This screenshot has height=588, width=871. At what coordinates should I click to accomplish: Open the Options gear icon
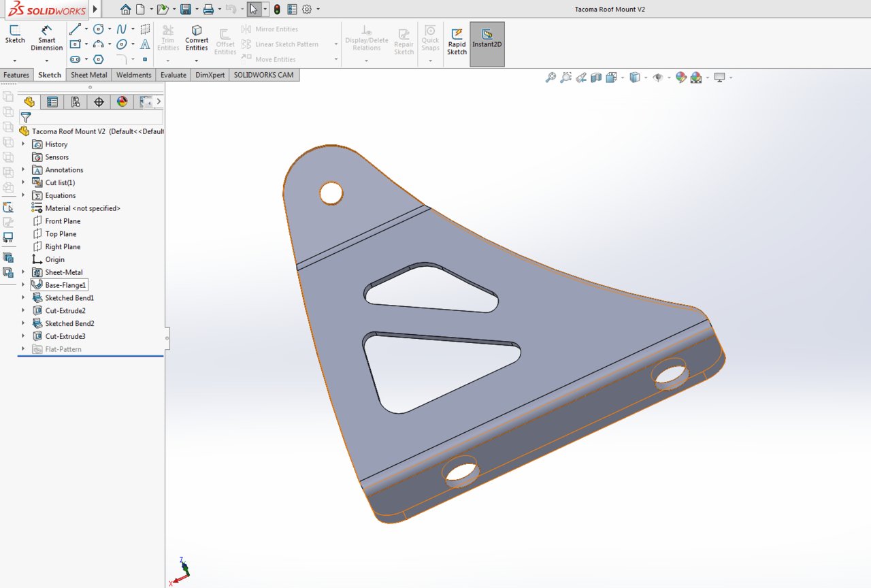click(307, 10)
